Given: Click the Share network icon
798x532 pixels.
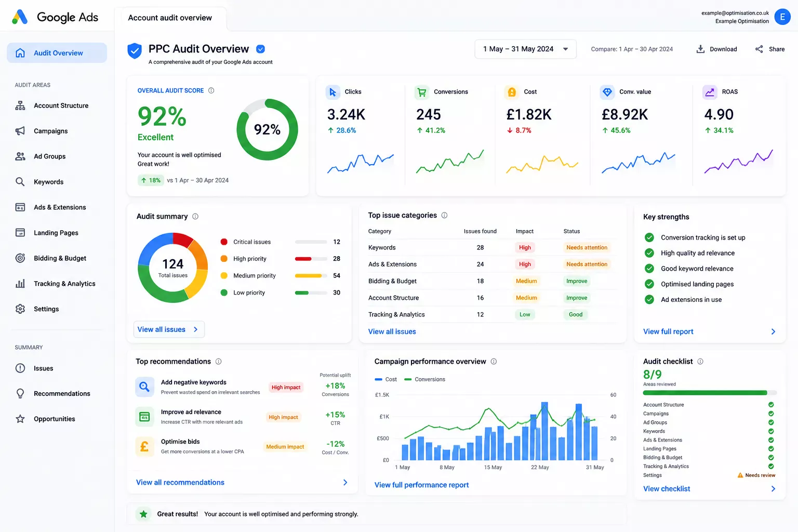Looking at the screenshot, I should (759, 49).
